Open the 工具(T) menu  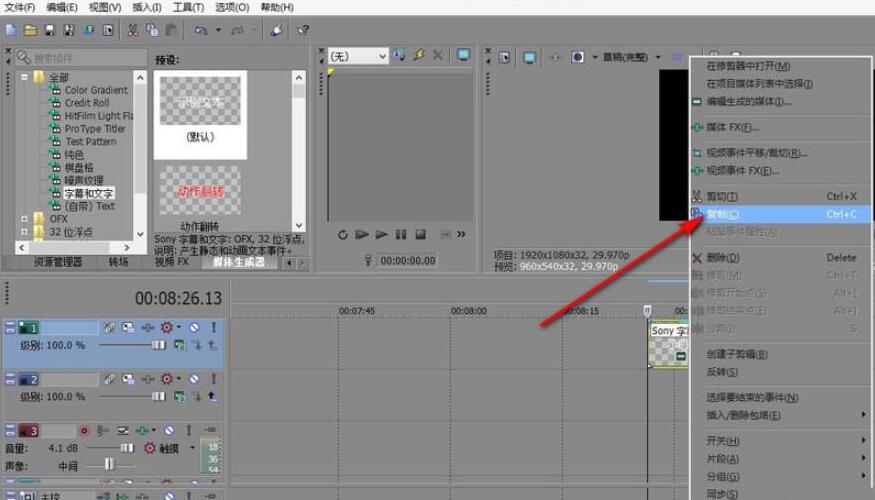188,7
